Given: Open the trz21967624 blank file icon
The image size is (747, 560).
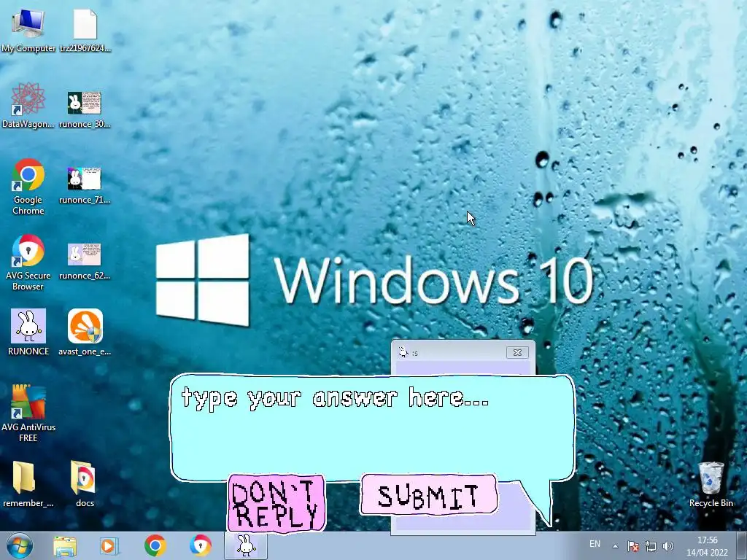Looking at the screenshot, I should coord(85,31).
